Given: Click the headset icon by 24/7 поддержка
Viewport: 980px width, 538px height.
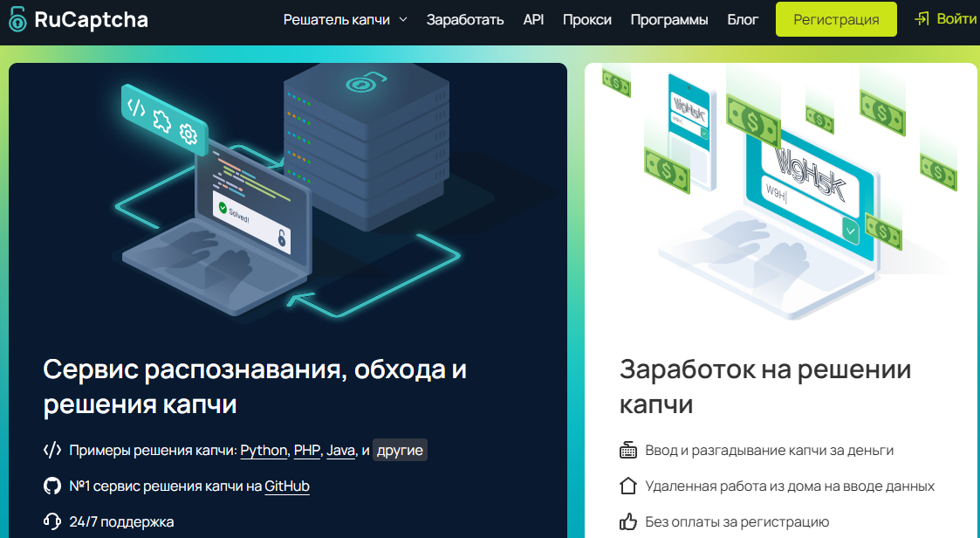Looking at the screenshot, I should click(51, 521).
